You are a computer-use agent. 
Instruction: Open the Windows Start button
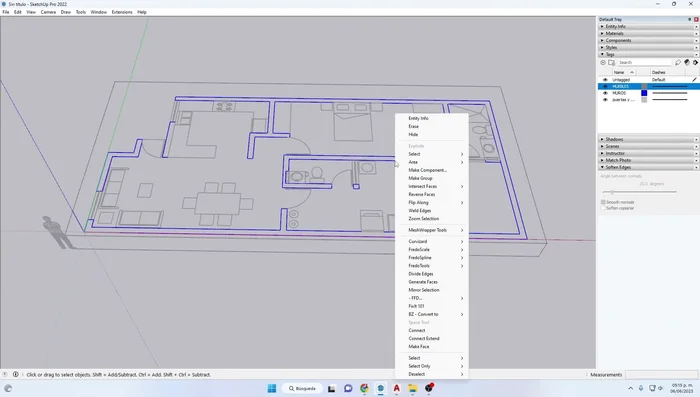[271, 388]
